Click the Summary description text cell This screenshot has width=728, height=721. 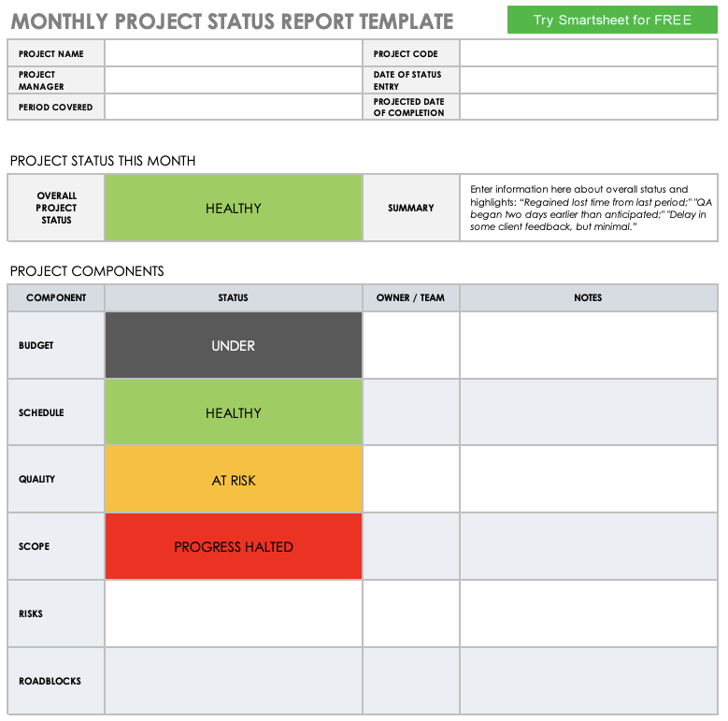(589, 209)
